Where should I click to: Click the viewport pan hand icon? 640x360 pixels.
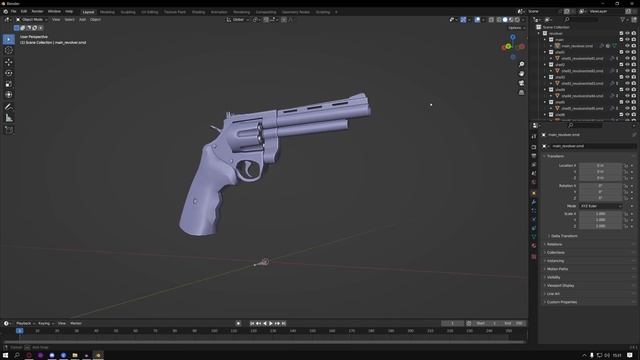521,74
